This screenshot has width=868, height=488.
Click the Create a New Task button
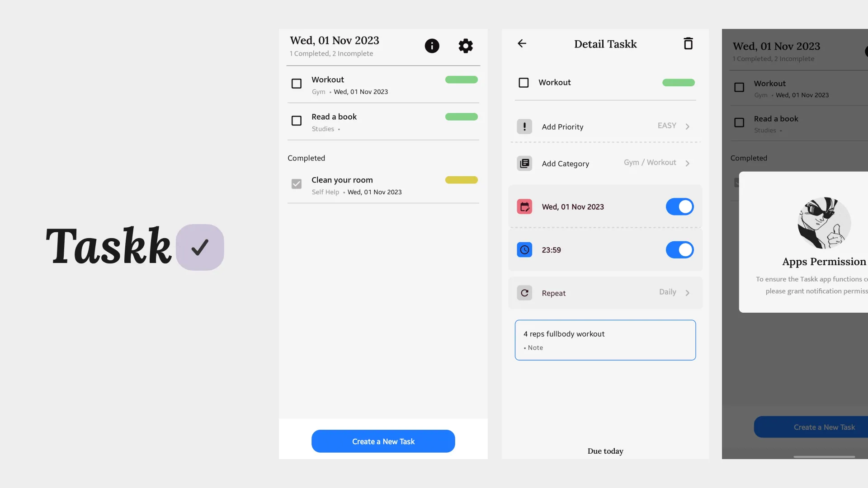click(383, 441)
